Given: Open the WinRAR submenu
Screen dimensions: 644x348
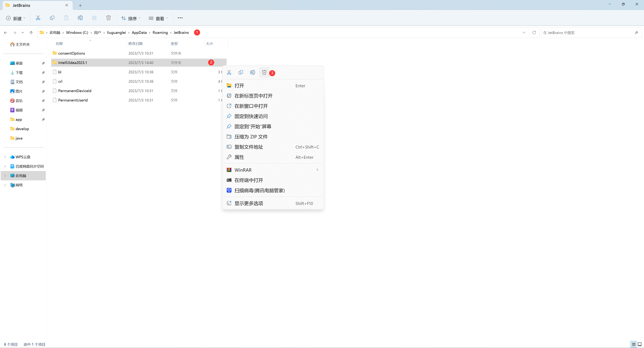Looking at the screenshot, I should [273, 170].
